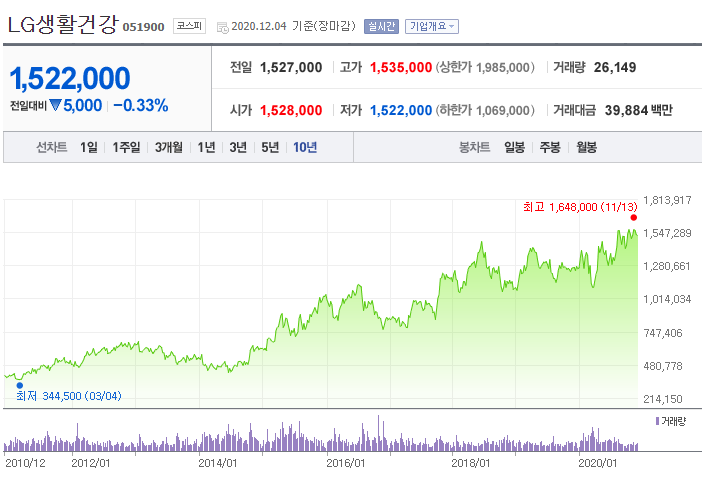Switch to the 주봉 candle chart
702x492 pixels.
[x=550, y=147]
